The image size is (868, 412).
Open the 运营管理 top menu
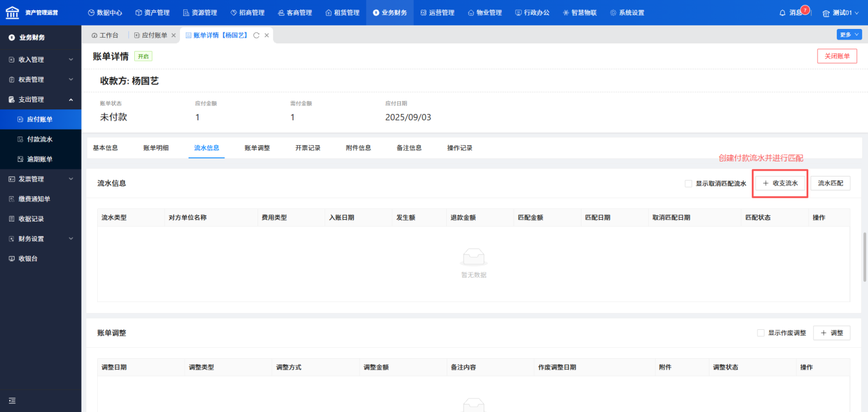click(x=437, y=13)
